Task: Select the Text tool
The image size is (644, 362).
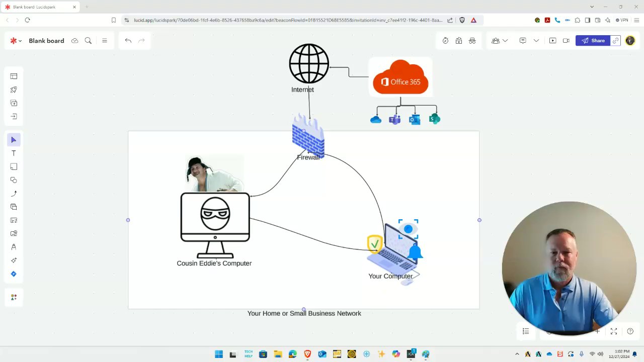Action: (14, 153)
